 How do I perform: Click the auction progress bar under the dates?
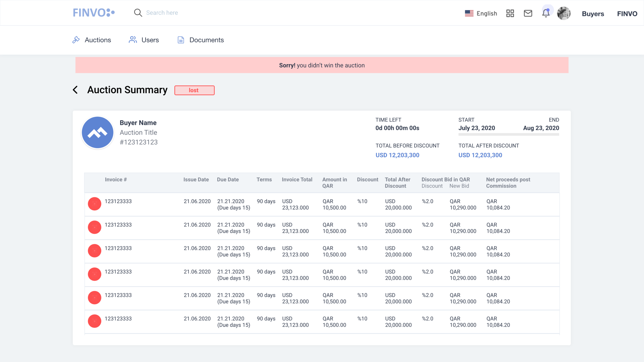point(509,135)
